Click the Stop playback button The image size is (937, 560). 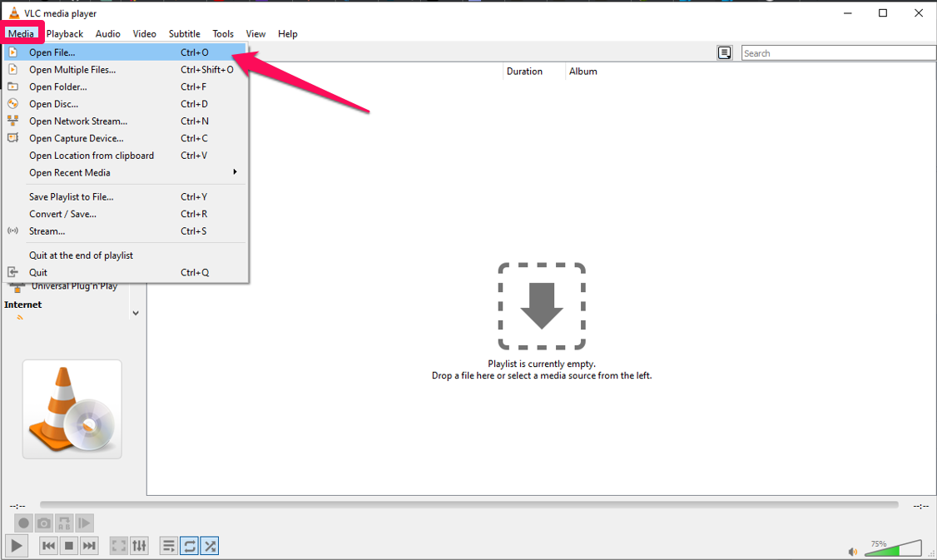point(69,546)
